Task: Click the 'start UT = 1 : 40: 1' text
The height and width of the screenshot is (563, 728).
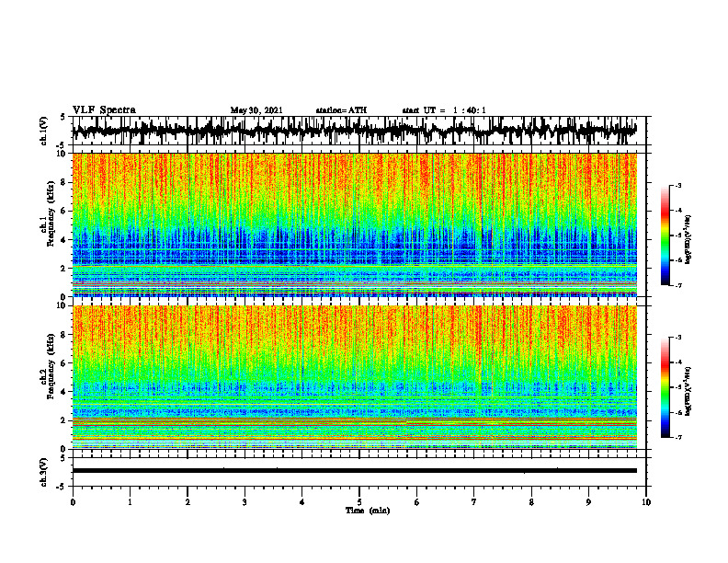Action: click(444, 110)
